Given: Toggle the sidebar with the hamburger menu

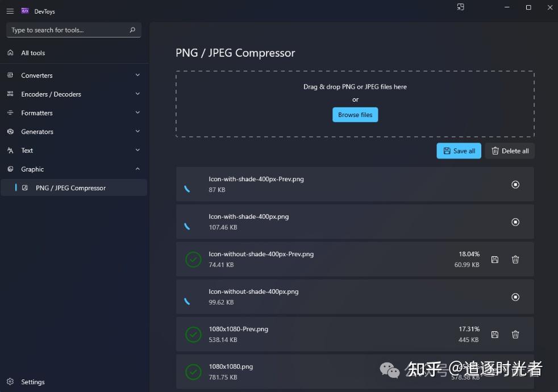Looking at the screenshot, I should click(10, 11).
